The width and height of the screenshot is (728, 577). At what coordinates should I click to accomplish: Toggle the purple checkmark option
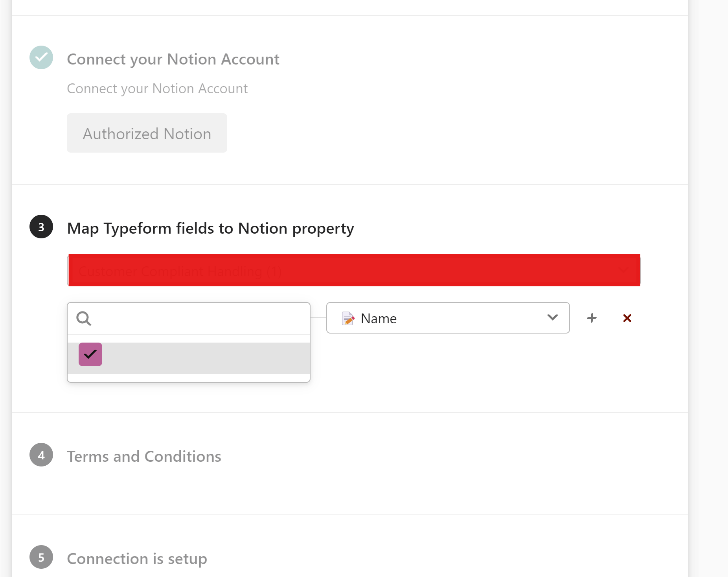click(90, 354)
